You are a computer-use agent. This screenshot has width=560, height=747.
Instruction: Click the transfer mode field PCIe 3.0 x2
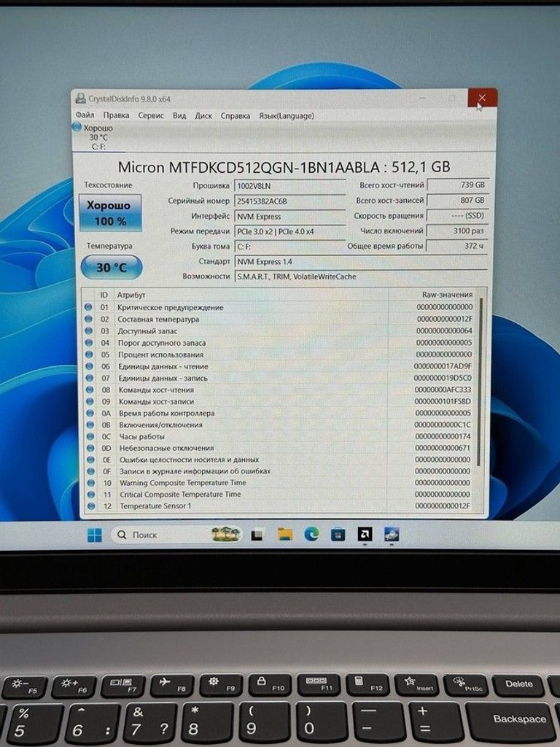point(289,231)
